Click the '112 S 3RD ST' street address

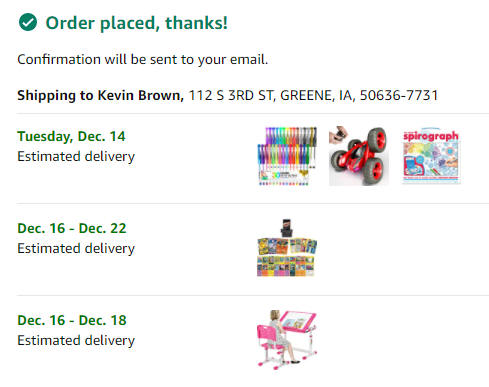232,95
